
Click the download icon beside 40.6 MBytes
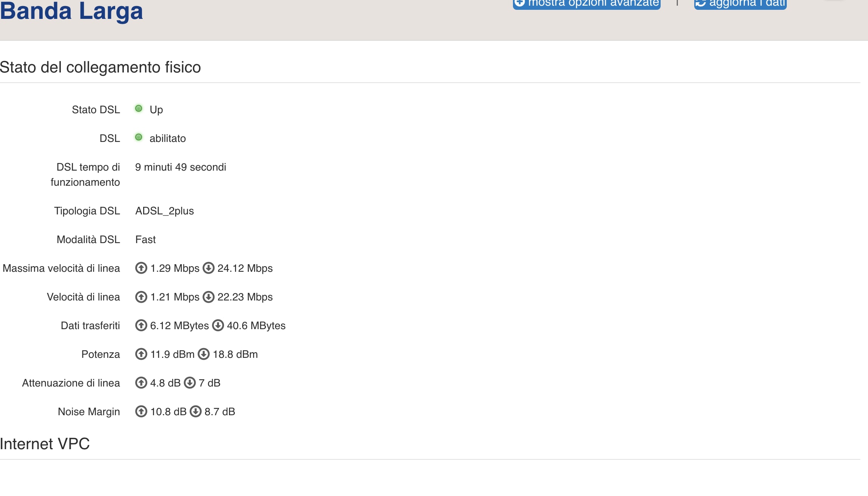pos(218,325)
